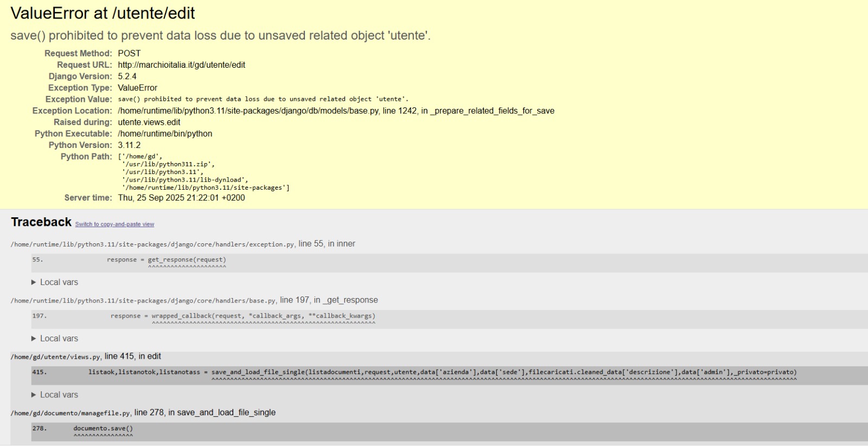Click the Request URL value marchioitalia.it/gd/utente/edit
Viewport: 868px width, 446px height.
181,65
